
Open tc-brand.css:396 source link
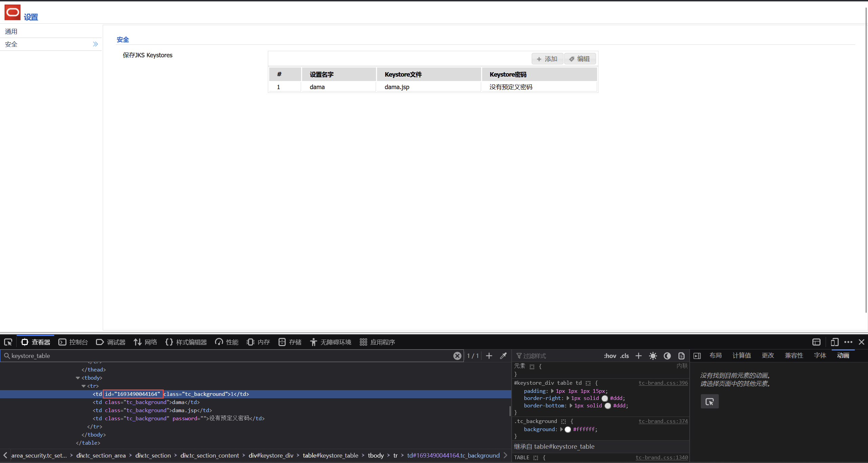click(x=663, y=383)
